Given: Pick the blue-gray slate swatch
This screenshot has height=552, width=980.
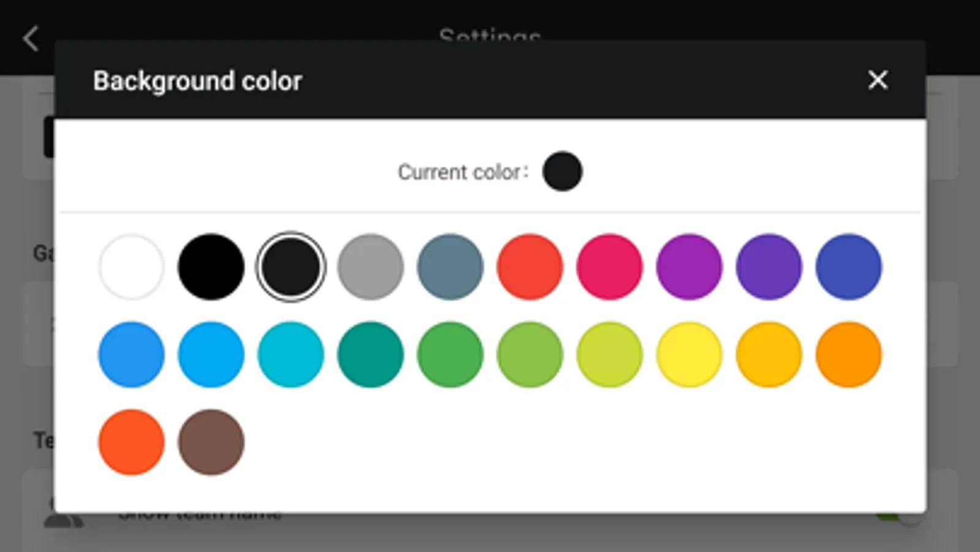Looking at the screenshot, I should pos(450,267).
